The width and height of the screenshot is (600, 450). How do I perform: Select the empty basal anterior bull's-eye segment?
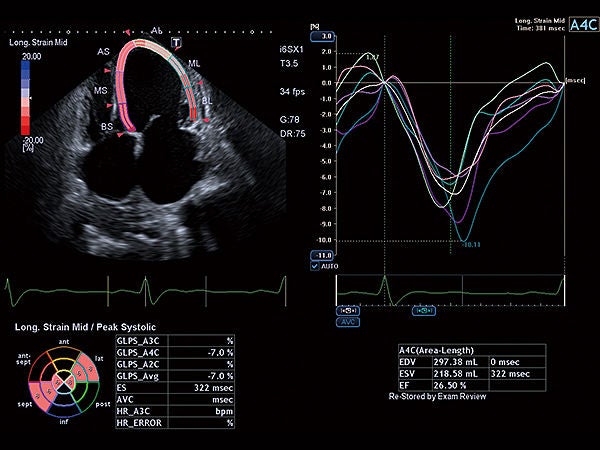point(64,353)
